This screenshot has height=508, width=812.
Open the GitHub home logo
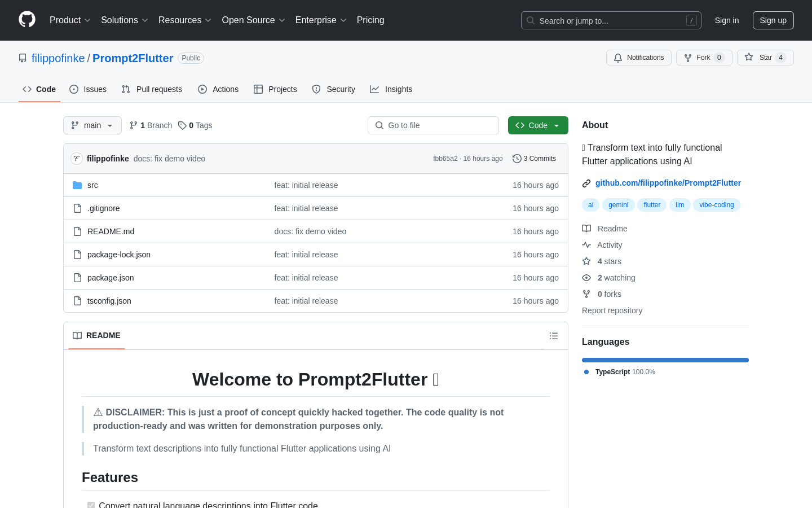pos(27,20)
